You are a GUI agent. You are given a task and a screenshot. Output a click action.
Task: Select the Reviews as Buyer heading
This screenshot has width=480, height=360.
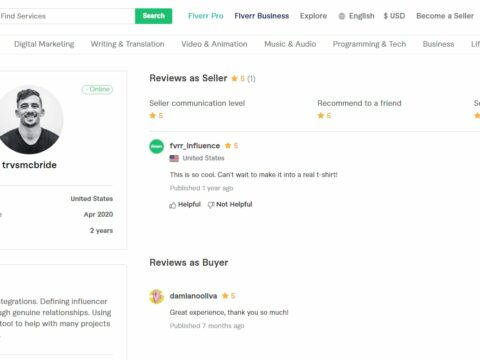189,263
